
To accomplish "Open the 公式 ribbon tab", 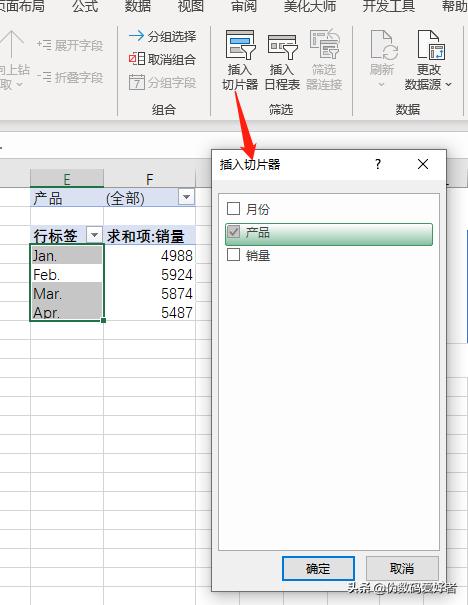I will click(85, 6).
